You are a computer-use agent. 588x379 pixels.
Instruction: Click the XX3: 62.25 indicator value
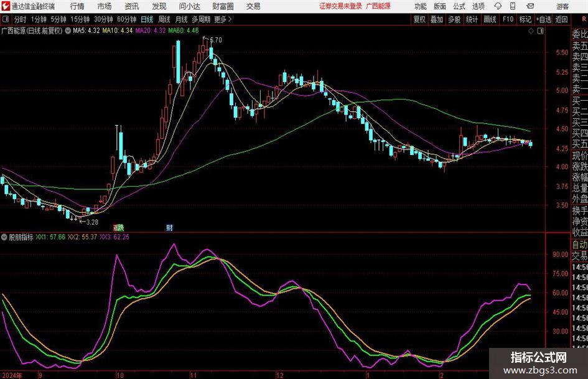tap(114, 237)
